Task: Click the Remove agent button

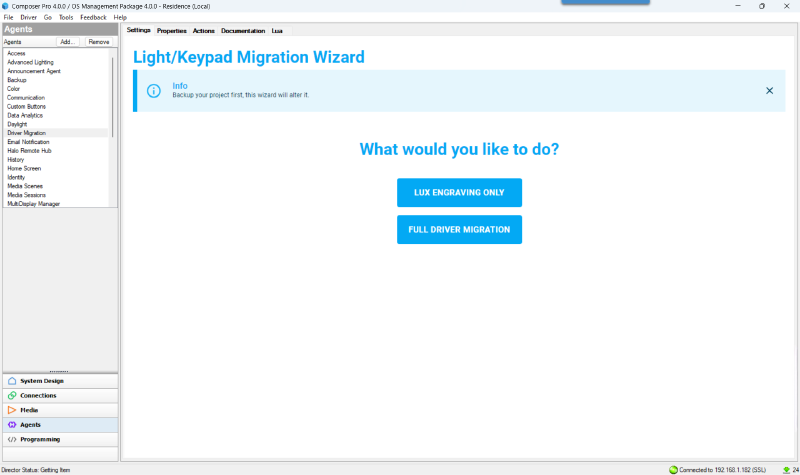Action: click(x=98, y=42)
